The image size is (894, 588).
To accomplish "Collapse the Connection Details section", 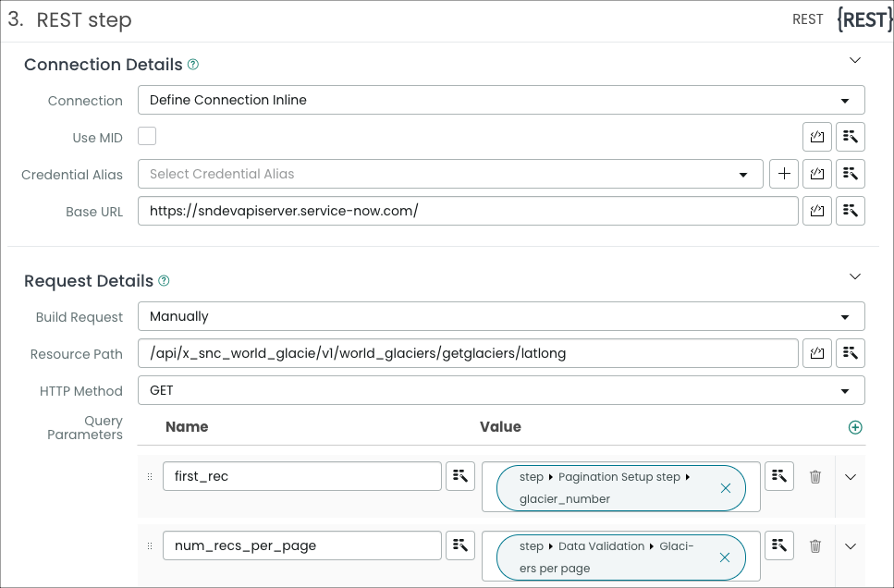I will tap(854, 60).
